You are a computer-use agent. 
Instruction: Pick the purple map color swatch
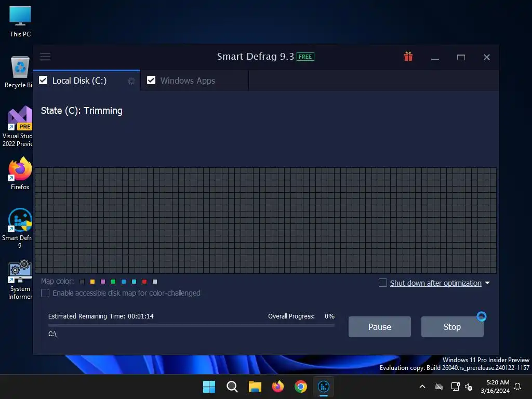click(x=103, y=282)
